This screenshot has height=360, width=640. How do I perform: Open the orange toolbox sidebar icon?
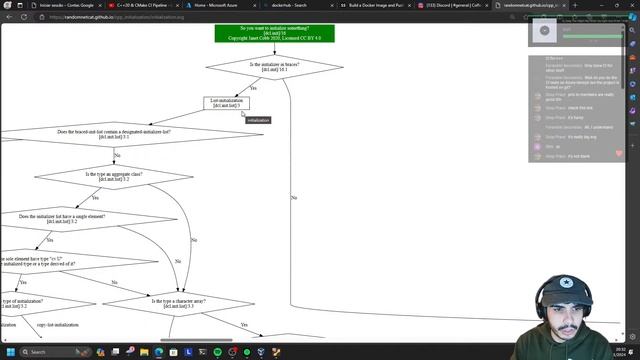point(632,57)
